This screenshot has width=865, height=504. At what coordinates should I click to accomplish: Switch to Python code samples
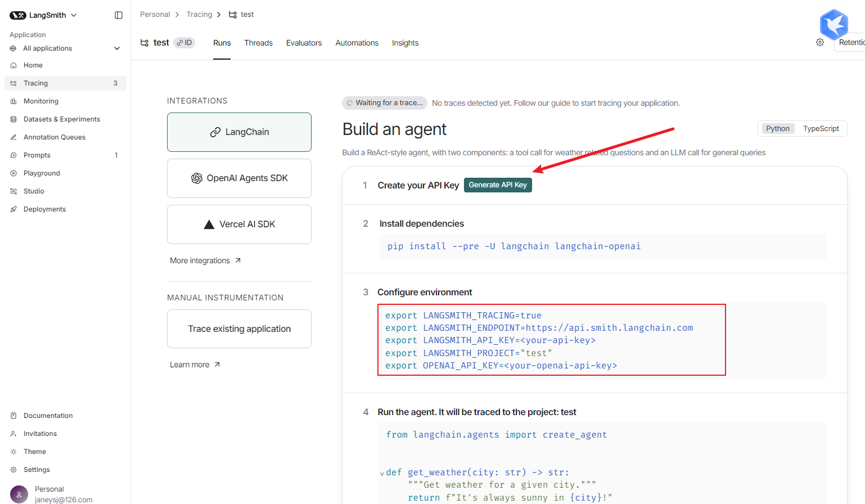[777, 129]
